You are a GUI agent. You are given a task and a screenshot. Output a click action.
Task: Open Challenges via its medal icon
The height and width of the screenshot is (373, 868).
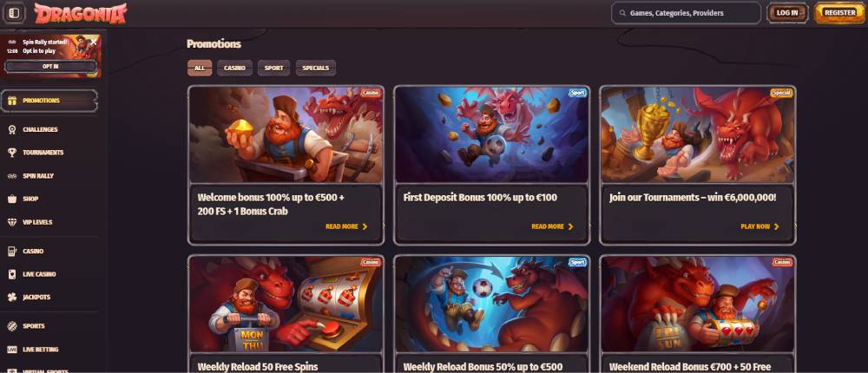pos(12,129)
